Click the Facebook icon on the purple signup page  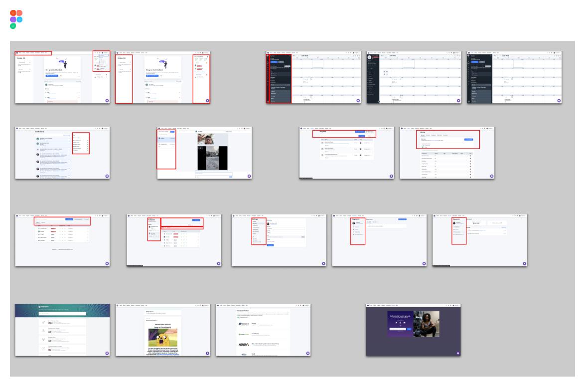(x=400, y=323)
